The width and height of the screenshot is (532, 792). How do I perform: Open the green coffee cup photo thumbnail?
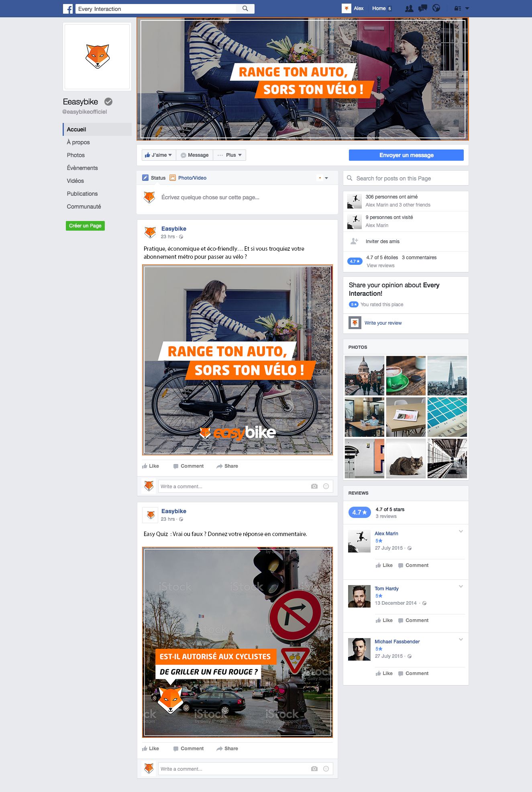tap(406, 376)
